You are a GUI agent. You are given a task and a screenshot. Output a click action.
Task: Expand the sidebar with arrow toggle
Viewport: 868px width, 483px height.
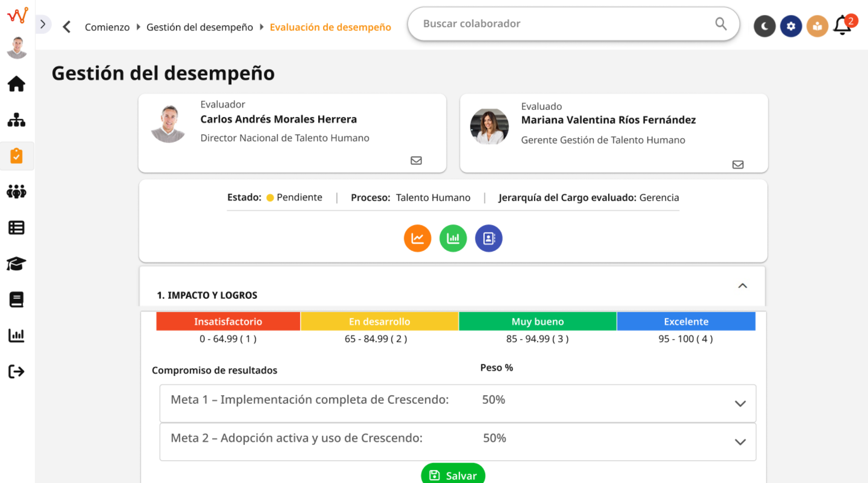(43, 24)
